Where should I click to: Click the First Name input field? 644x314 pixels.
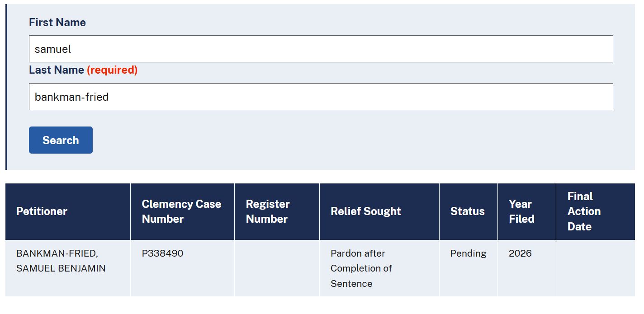coord(321,49)
